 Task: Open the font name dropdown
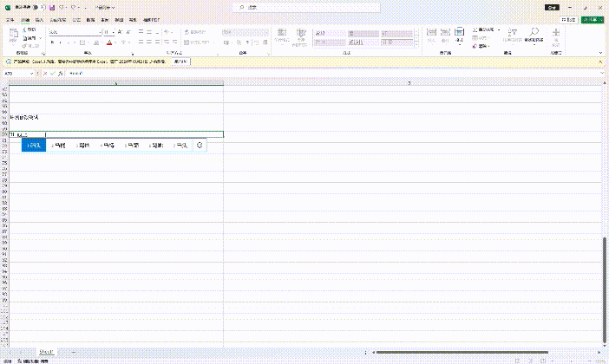101,32
